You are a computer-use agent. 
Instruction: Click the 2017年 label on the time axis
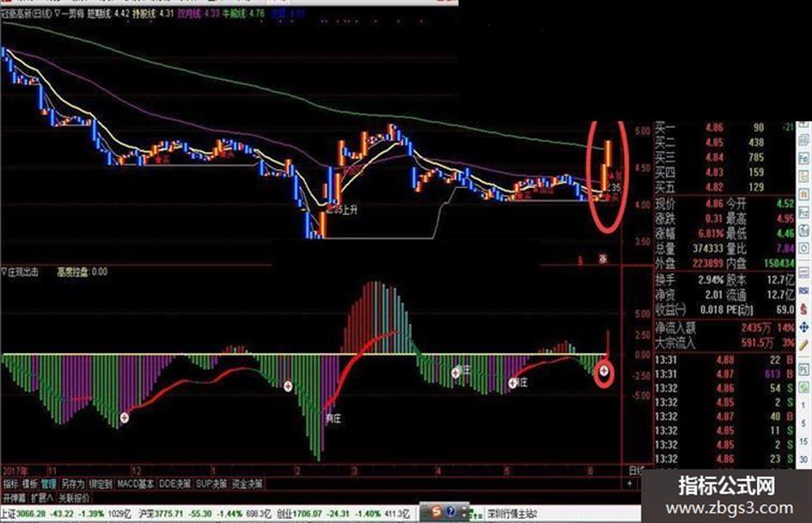tap(15, 471)
